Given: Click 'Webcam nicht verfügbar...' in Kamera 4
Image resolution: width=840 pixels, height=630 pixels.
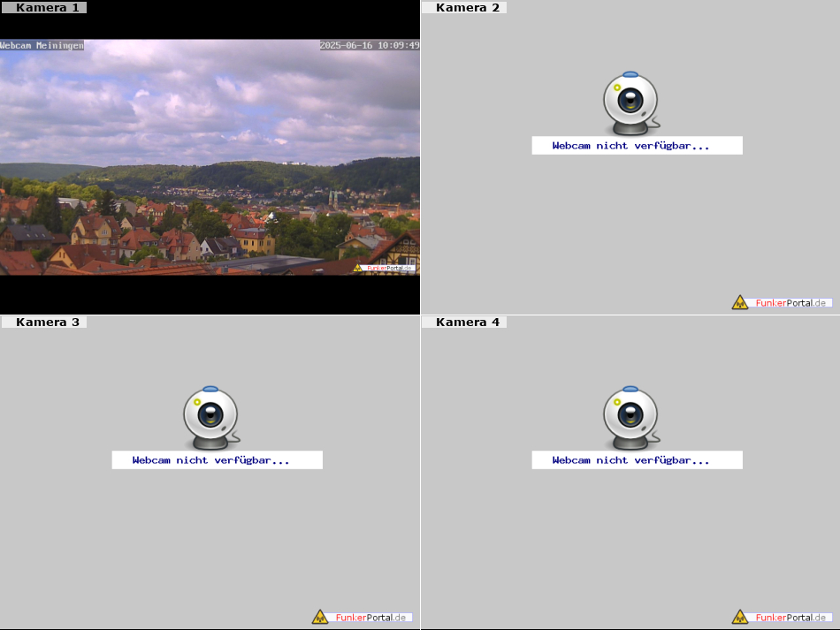Looking at the screenshot, I should (631, 460).
